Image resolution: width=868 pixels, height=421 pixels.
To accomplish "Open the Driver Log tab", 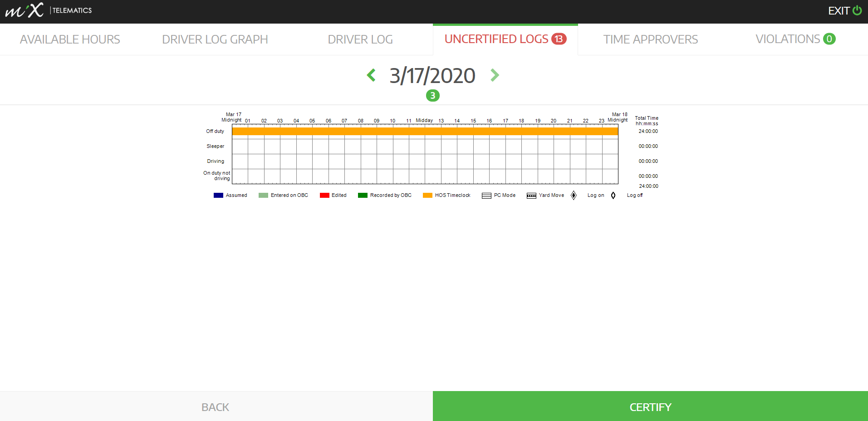I will pos(360,39).
